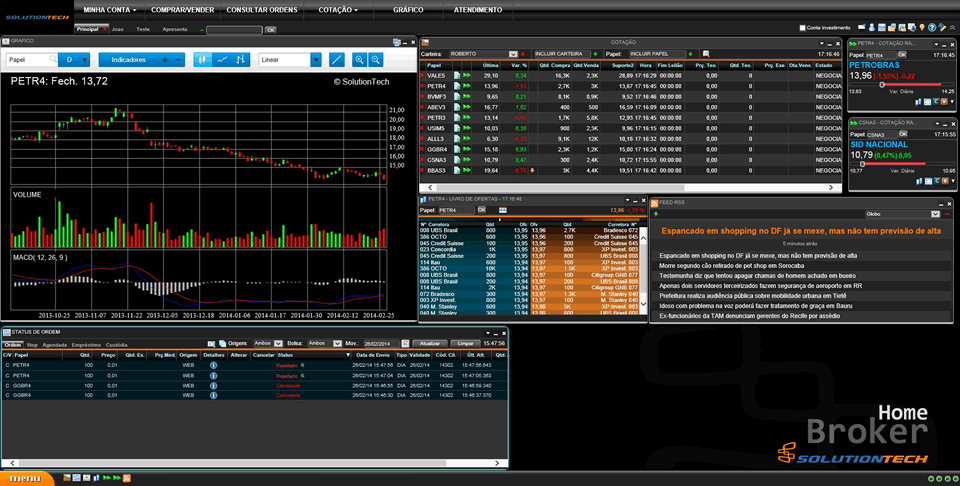Expand the Carteira ROBERTO dropdown
The image size is (960, 486).
pos(513,54)
